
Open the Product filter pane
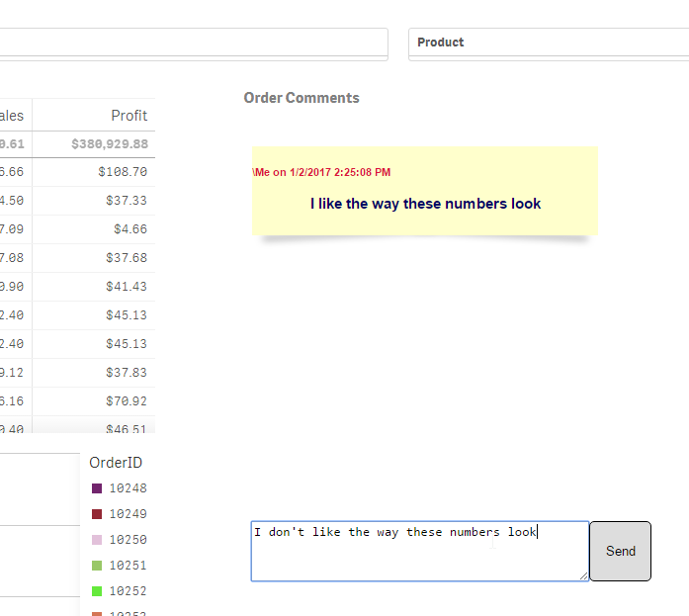click(x=549, y=43)
